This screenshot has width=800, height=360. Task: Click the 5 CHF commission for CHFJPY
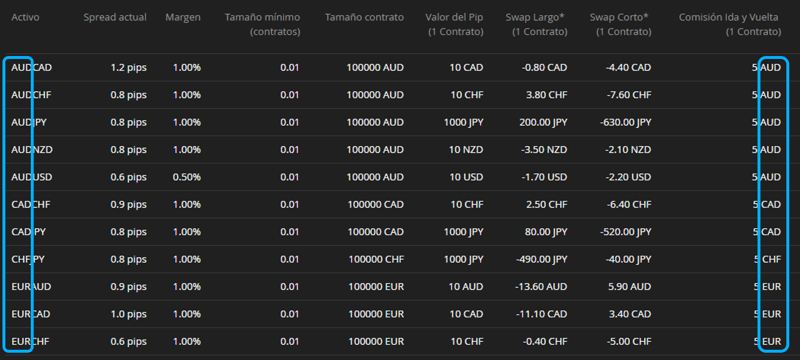click(767, 260)
